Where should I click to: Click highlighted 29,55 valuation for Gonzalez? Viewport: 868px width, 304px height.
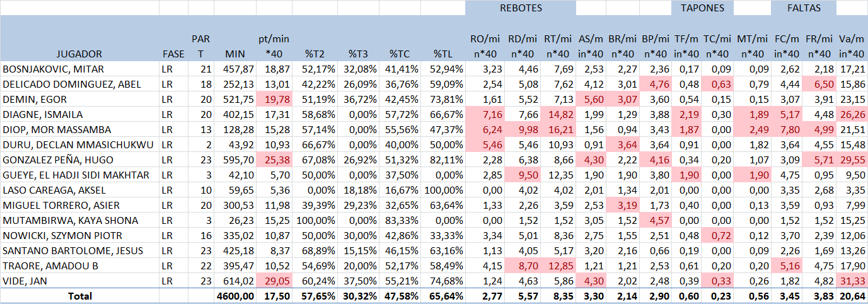click(852, 160)
